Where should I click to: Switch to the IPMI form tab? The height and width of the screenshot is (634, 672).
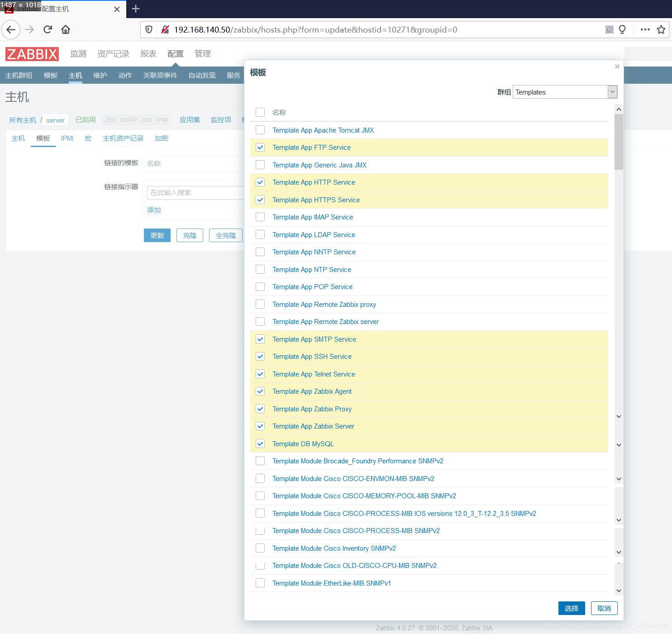tap(67, 138)
